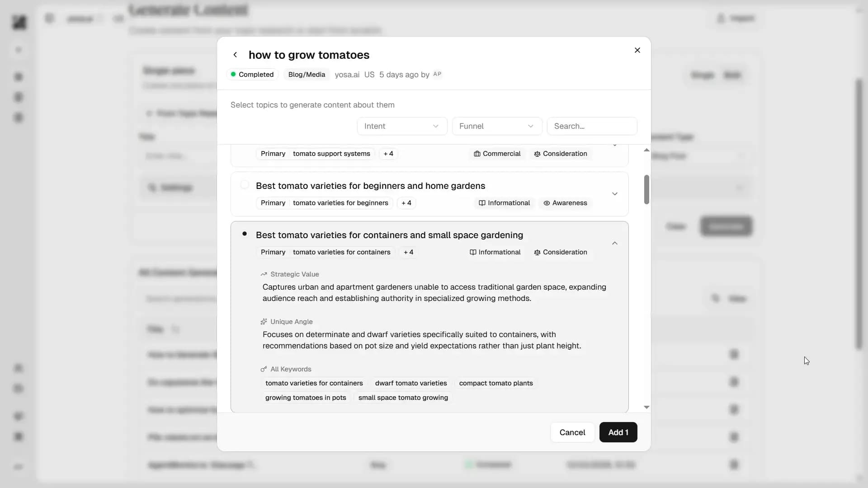Click the Commercial intent icon on support systems row
Image resolution: width=868 pixels, height=488 pixels.
pyautogui.click(x=477, y=154)
